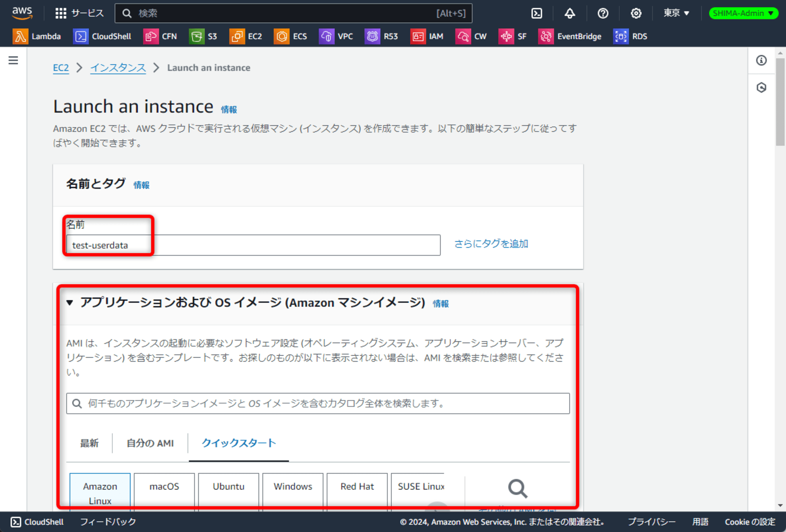Click the scrollbar down arrow
786x532 pixels.
point(780,506)
